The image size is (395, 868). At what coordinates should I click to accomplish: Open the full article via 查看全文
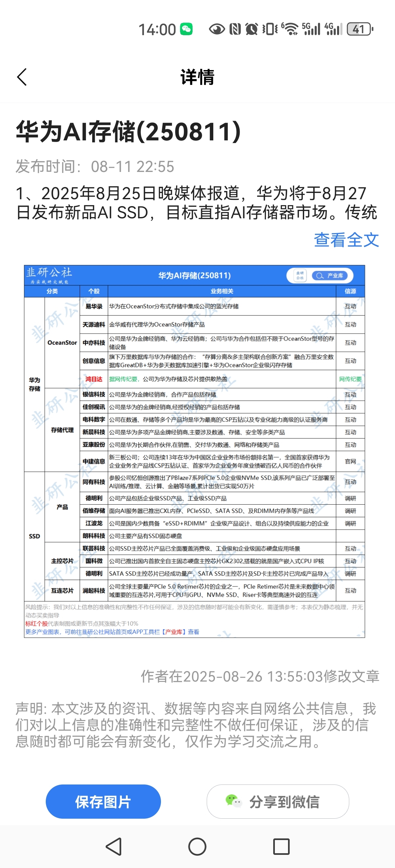click(346, 240)
